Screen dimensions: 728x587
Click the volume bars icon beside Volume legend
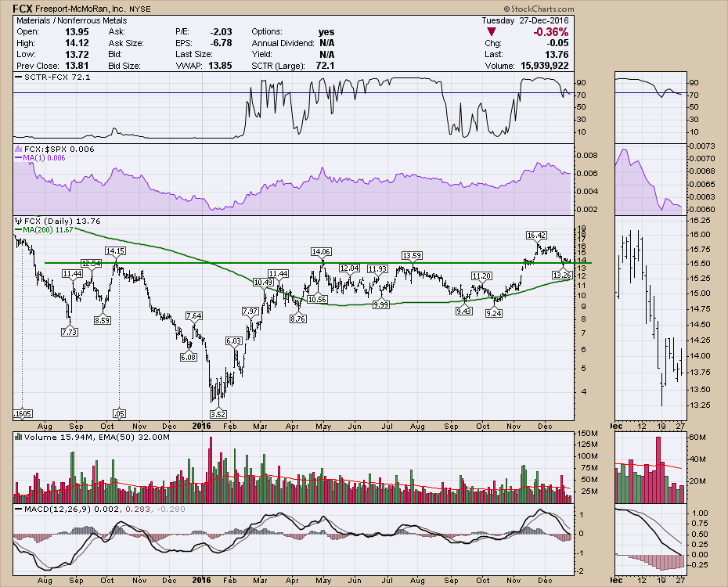tap(19, 437)
